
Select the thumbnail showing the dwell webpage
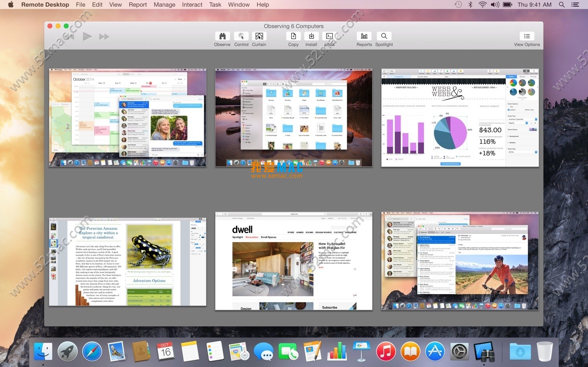[x=293, y=261]
